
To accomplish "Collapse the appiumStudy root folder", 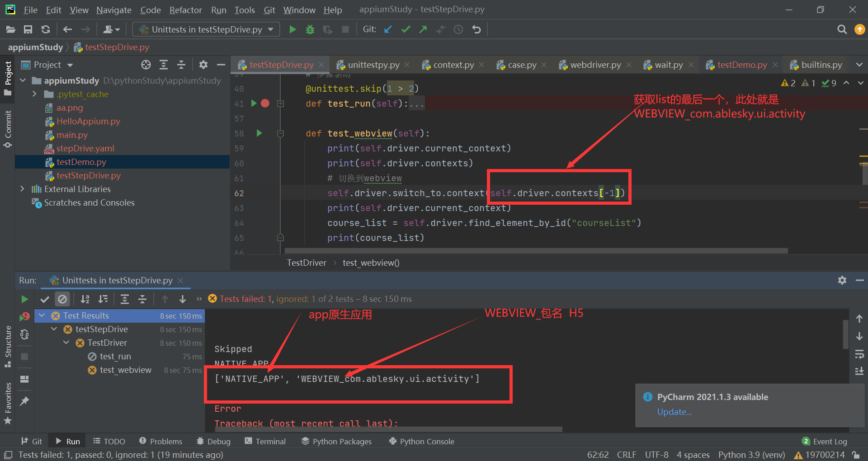I will [x=23, y=80].
